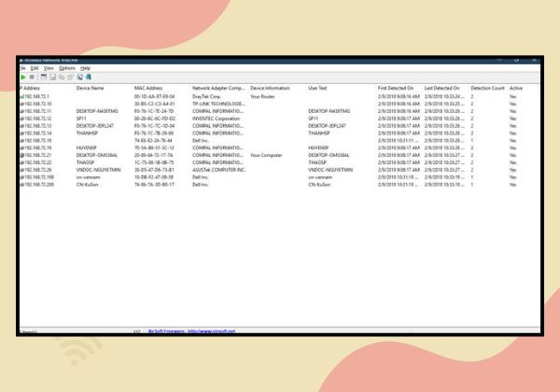Click device name SP11 in Device Name column
Image resolution: width=560 pixels, height=392 pixels.
(x=81, y=119)
